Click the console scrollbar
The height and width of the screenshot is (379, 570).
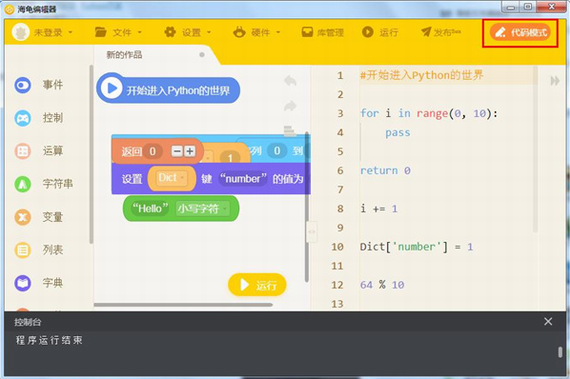[560, 352]
